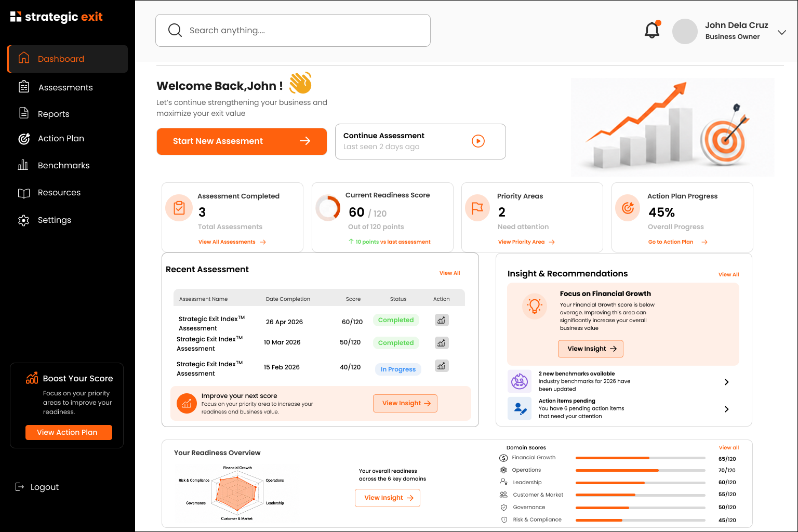Click the Resources book icon
Viewport: 798px width, 532px height.
[24, 193]
